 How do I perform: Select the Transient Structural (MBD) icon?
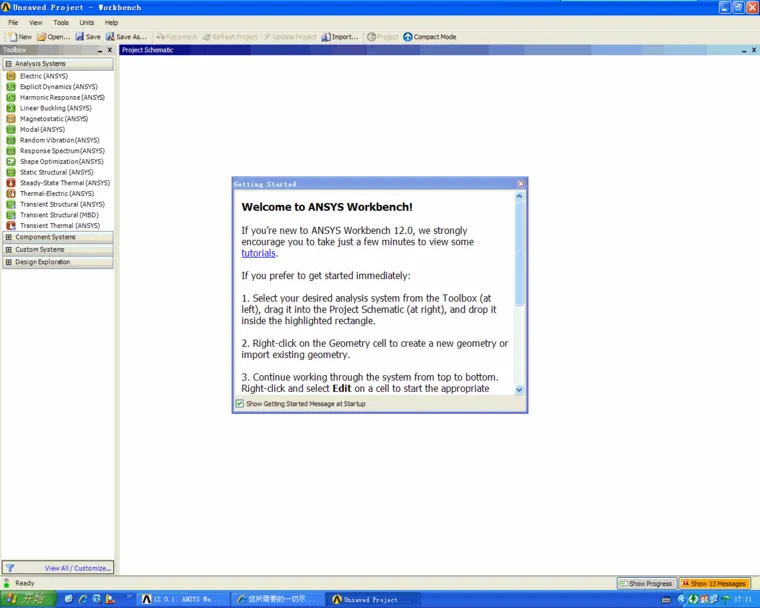pyautogui.click(x=11, y=215)
